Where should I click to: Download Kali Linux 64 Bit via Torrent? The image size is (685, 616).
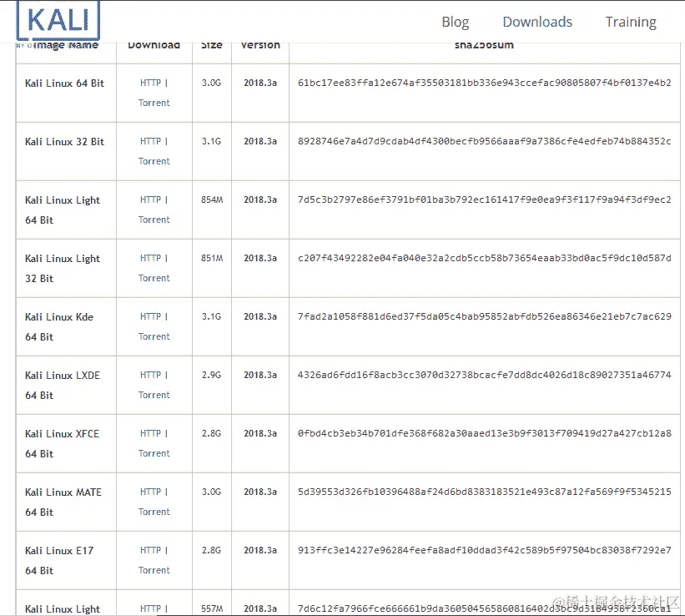click(154, 103)
